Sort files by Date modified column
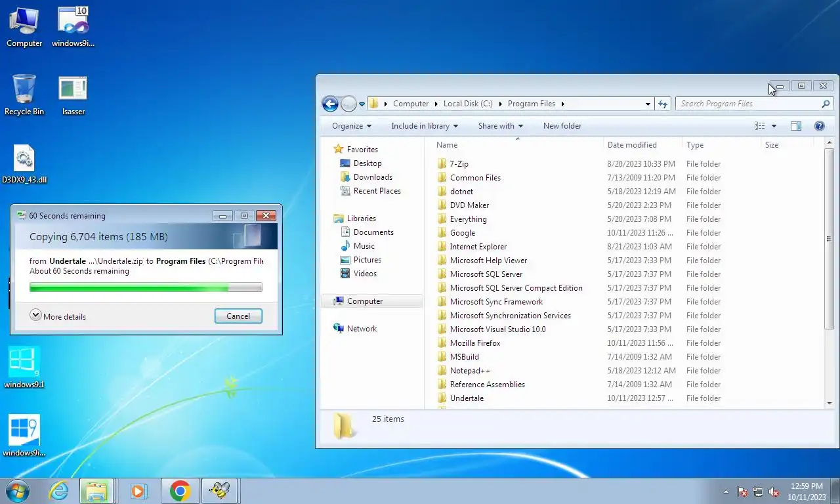 [x=642, y=145]
